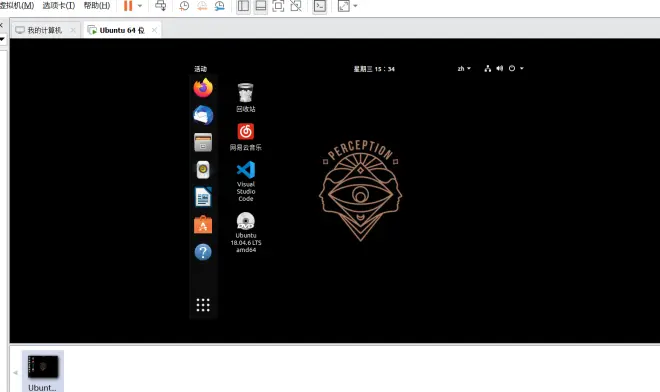The image size is (660, 392).
Task: Close the 我的计算机 tab
Action: pyautogui.click(x=73, y=30)
